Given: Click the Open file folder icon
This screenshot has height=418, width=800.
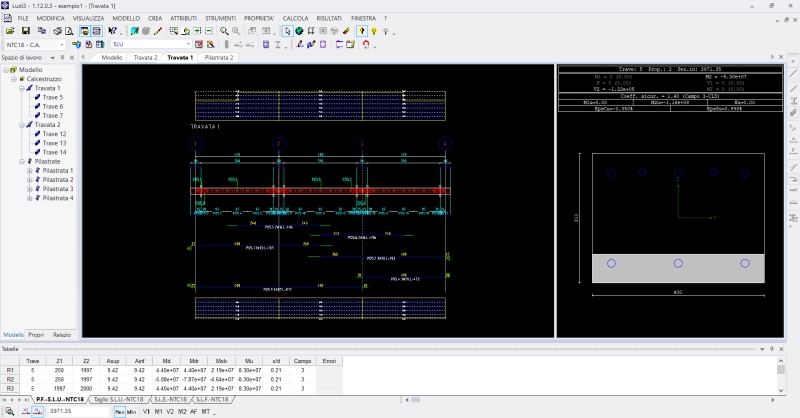Looking at the screenshot, I should (11, 31).
